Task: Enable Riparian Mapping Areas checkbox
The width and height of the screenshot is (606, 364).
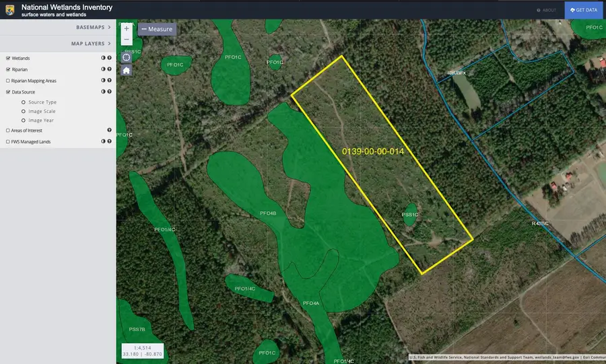Action: click(8, 81)
